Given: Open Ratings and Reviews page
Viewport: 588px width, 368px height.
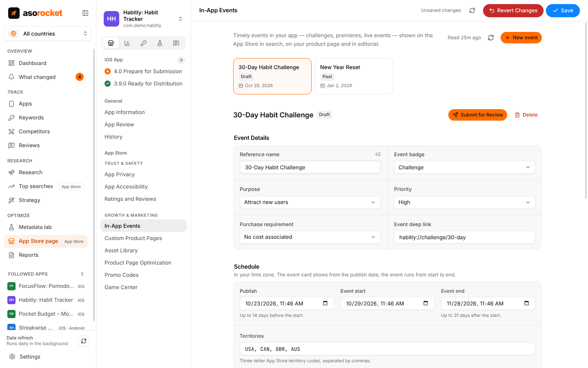Looking at the screenshot, I should point(143,199).
